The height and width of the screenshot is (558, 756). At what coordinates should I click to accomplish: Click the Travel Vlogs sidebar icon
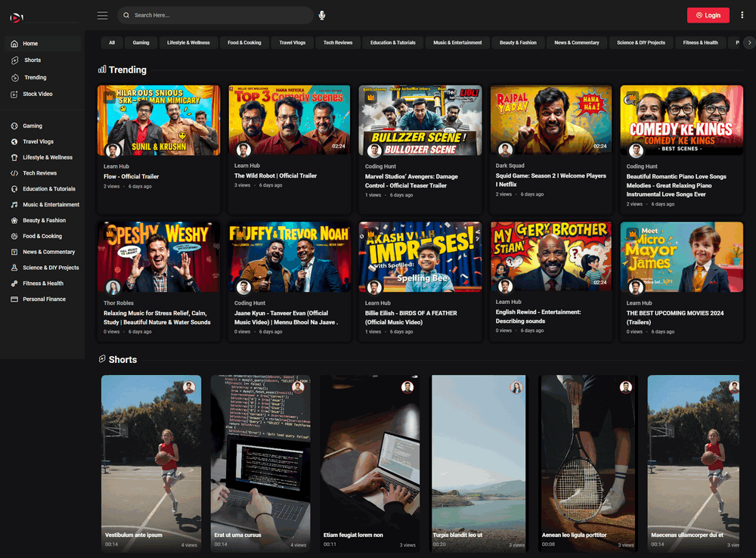point(14,142)
